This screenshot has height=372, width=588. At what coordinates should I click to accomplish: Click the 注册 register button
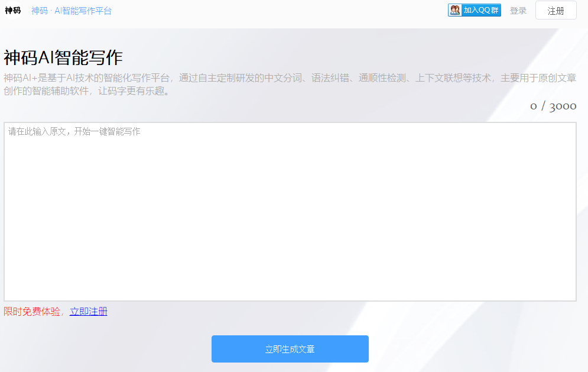pos(555,10)
